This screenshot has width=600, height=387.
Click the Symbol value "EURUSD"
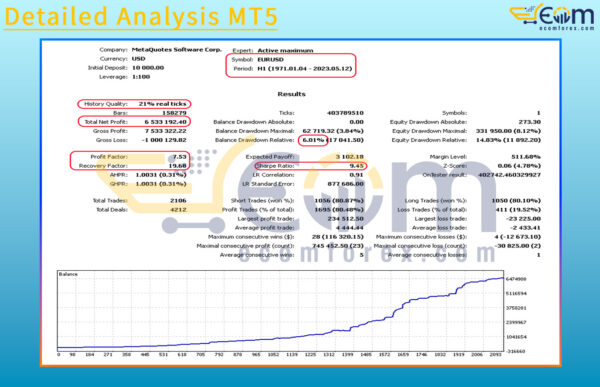click(271, 60)
